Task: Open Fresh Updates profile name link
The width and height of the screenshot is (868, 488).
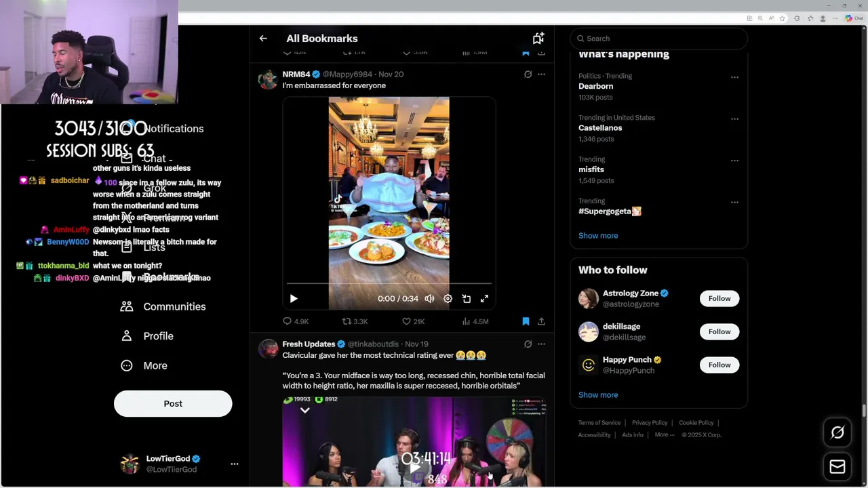Action: [x=309, y=344]
